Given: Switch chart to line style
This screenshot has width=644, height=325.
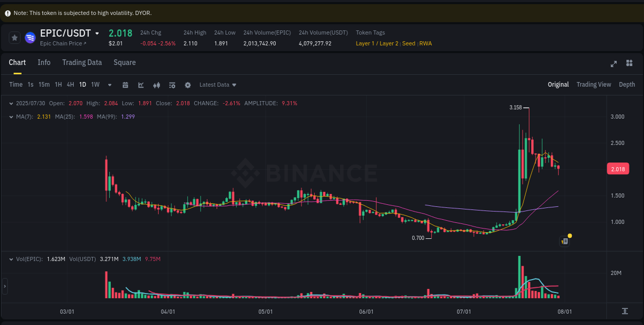Looking at the screenshot, I should (141, 85).
